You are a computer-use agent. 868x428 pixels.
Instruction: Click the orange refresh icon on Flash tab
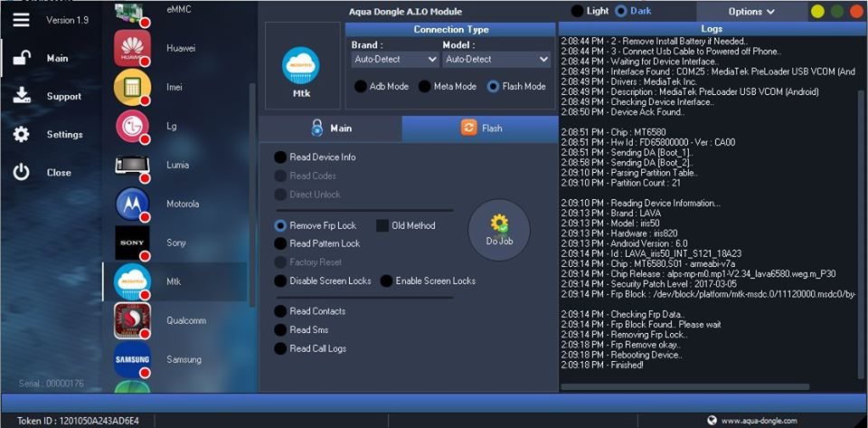click(x=468, y=128)
